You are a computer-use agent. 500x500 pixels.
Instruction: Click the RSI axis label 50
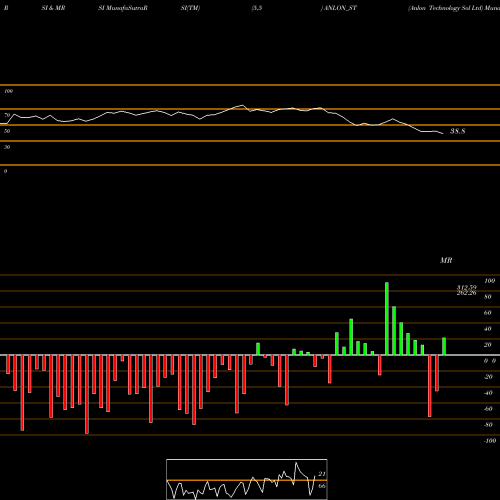7,131
